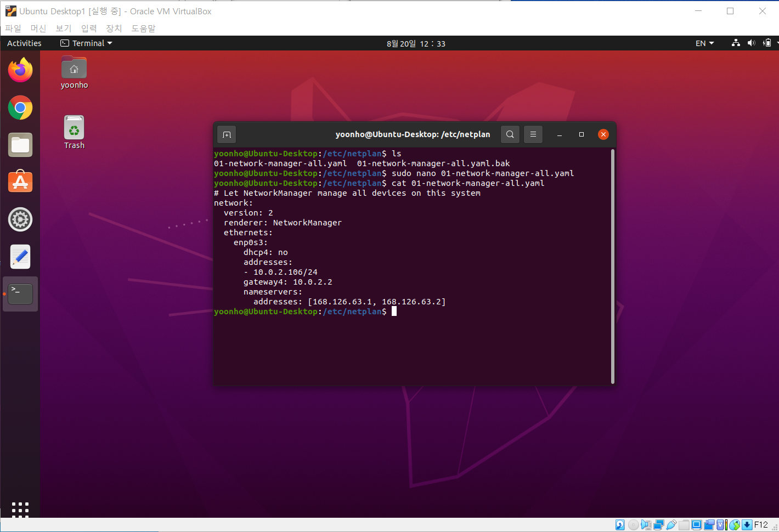Click the address '10.0.2.106/24' text
Image resolution: width=779 pixels, height=532 pixels.
[x=285, y=272]
